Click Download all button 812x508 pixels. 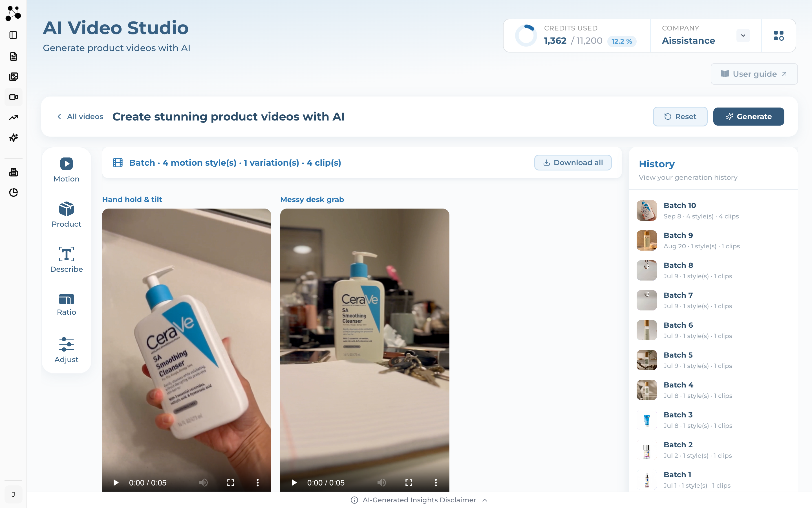click(x=573, y=163)
